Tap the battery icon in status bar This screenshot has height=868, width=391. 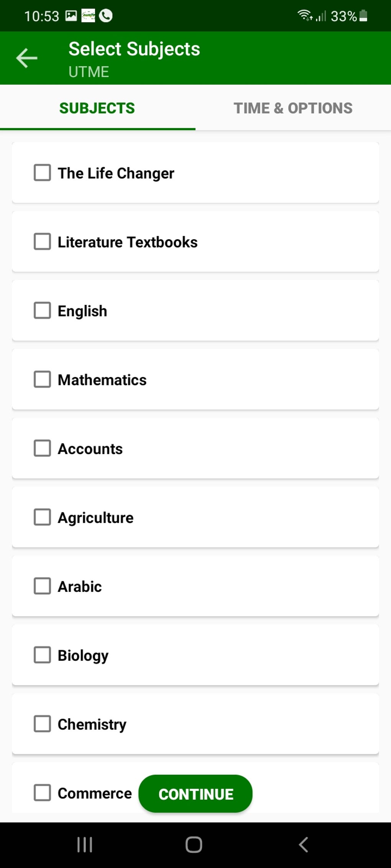coord(363,16)
